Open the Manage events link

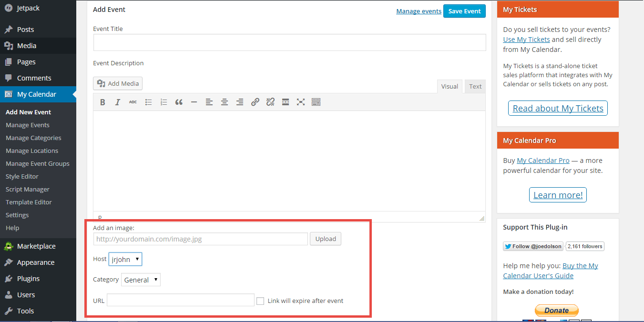click(419, 11)
